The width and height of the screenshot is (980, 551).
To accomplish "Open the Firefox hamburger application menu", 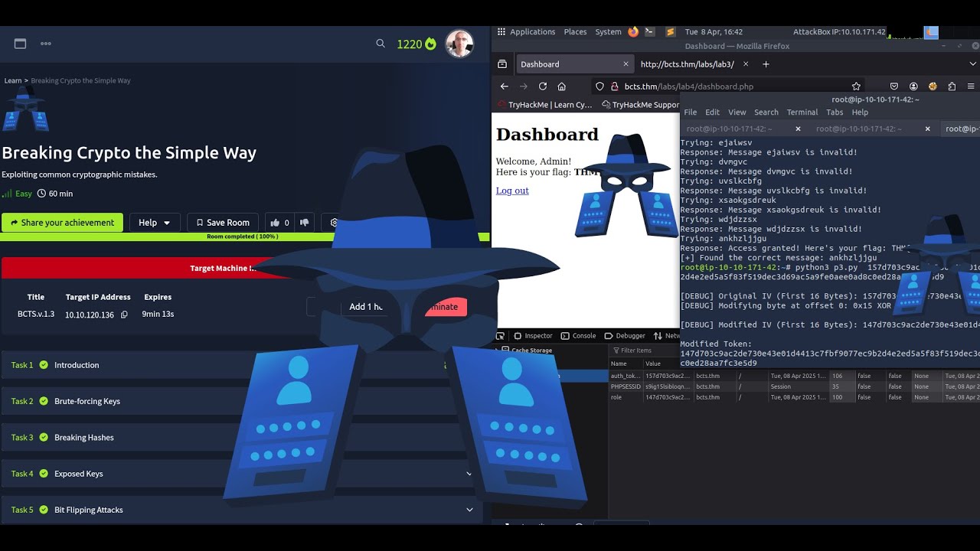I will pyautogui.click(x=972, y=86).
